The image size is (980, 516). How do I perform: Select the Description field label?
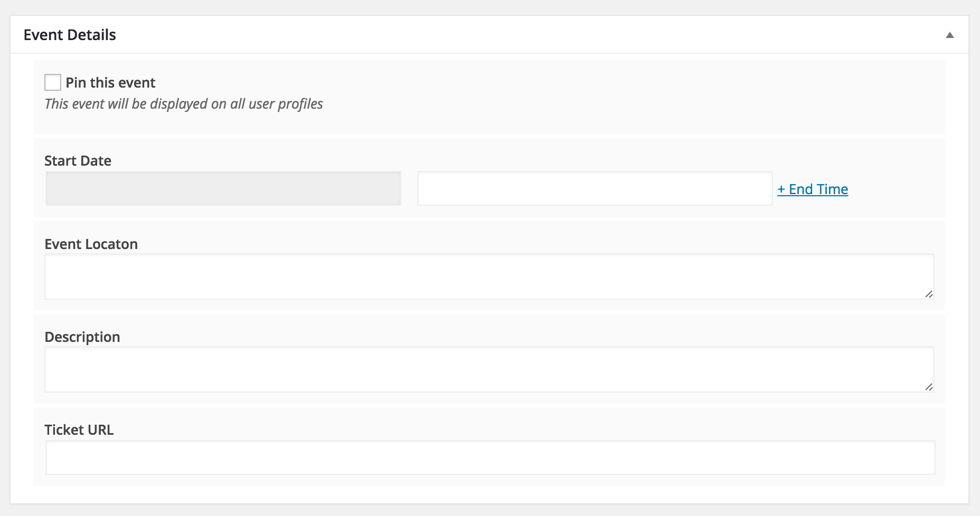(82, 337)
